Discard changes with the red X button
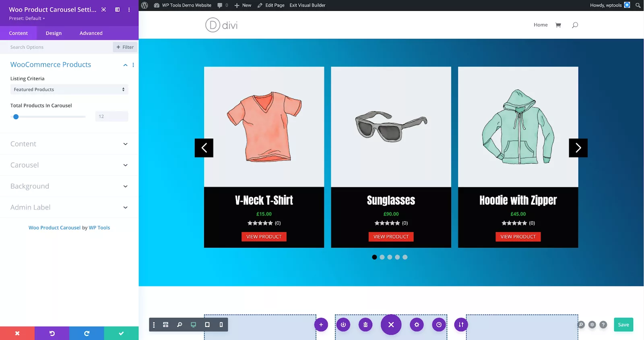 coord(17,334)
